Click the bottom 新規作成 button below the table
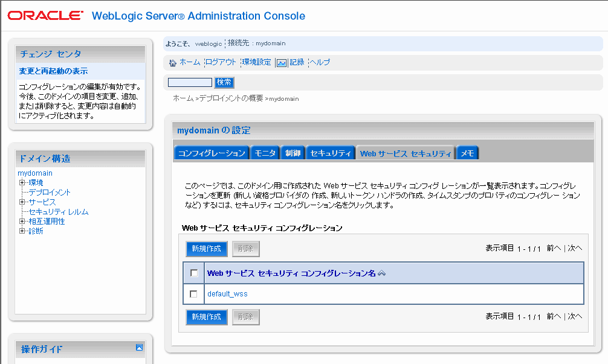This screenshot has width=608, height=364. (206, 317)
